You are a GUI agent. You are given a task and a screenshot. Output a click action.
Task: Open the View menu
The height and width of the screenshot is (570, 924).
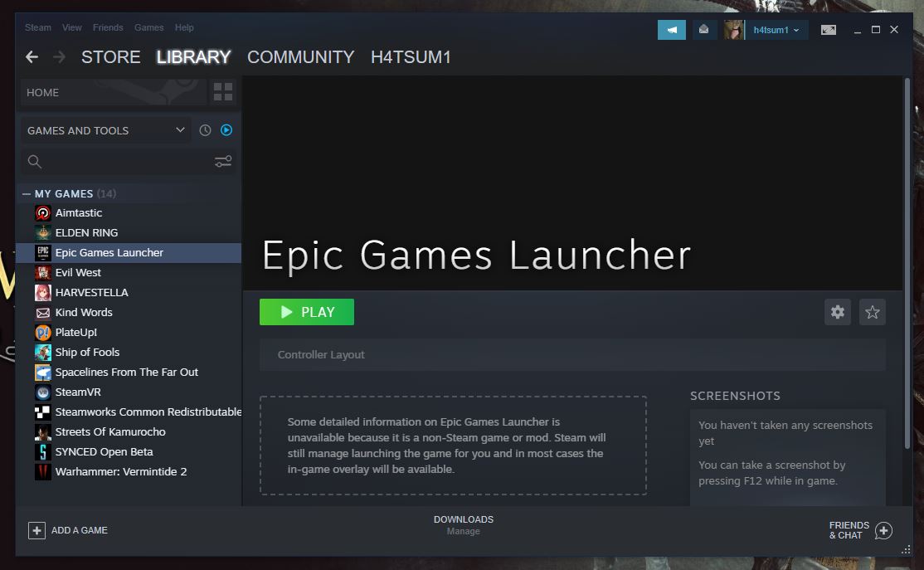[x=72, y=27]
